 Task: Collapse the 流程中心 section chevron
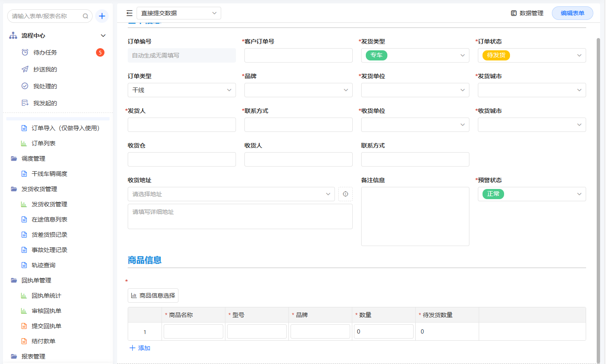point(103,36)
